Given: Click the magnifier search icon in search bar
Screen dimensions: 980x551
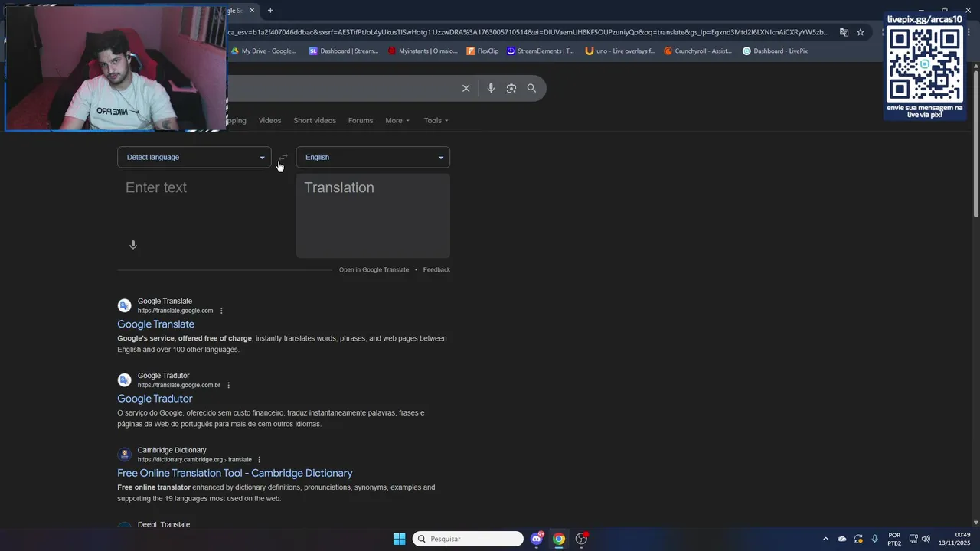Looking at the screenshot, I should click(531, 88).
